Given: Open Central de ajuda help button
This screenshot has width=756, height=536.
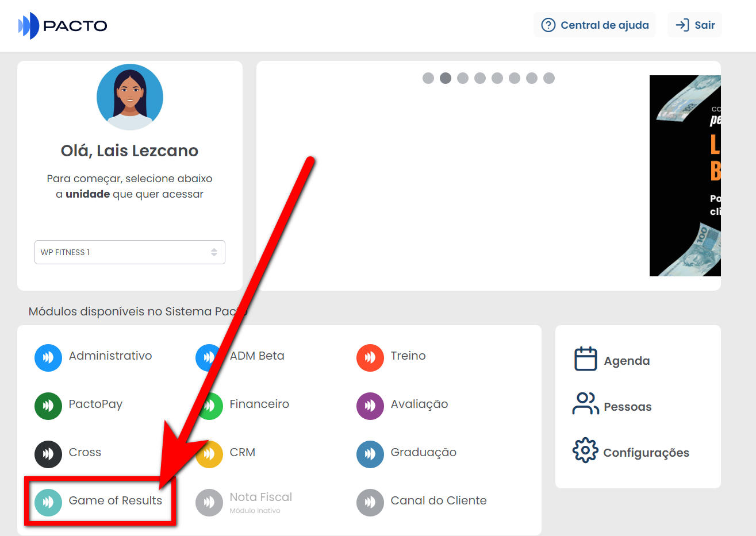Looking at the screenshot, I should coord(595,25).
